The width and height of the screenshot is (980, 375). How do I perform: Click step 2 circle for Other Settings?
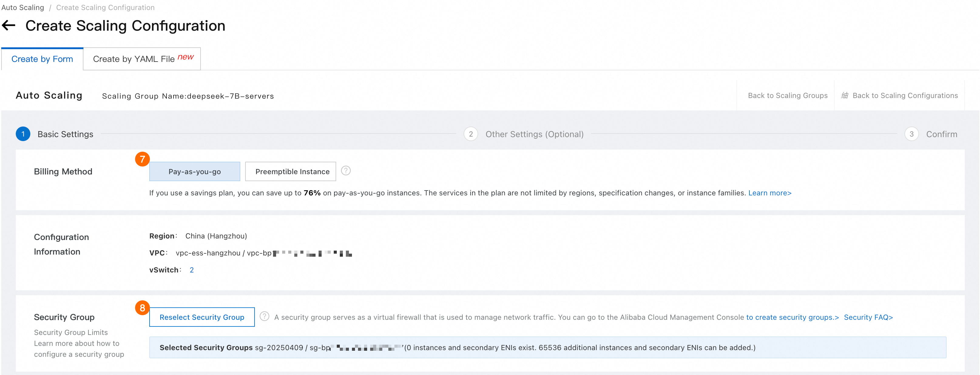[x=471, y=134]
